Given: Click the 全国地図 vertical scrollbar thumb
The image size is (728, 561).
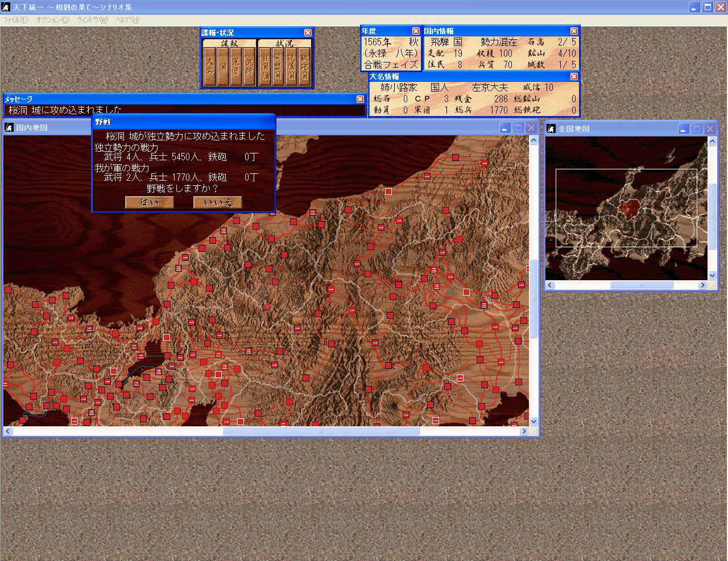Looking at the screenshot, I should click(712, 216).
